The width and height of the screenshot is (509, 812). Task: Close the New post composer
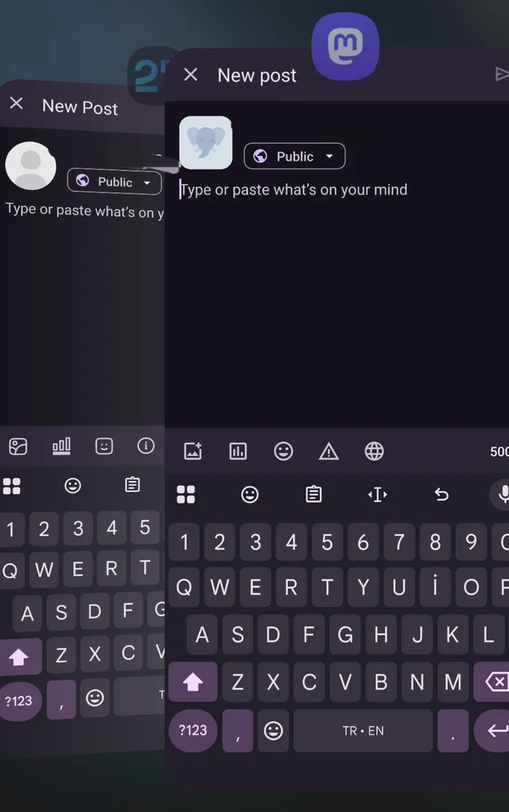pos(190,75)
